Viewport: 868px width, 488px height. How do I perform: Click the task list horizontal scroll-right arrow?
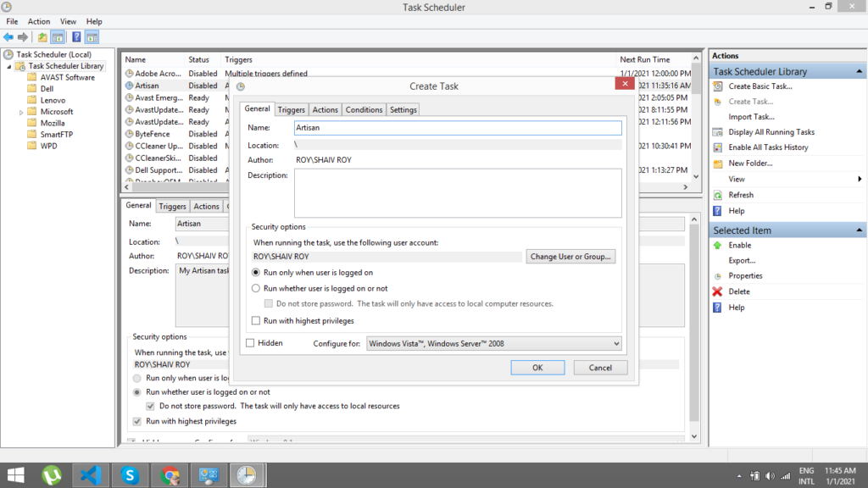[x=685, y=187]
